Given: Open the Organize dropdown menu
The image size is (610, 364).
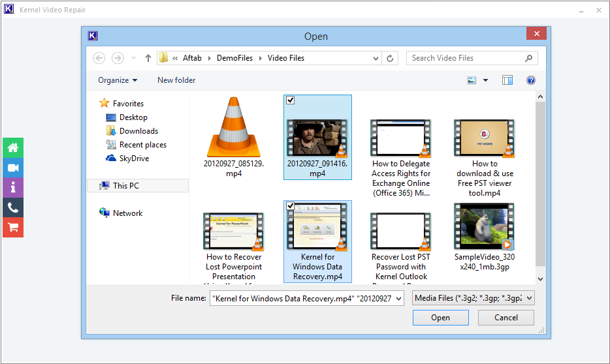Looking at the screenshot, I should (x=118, y=80).
